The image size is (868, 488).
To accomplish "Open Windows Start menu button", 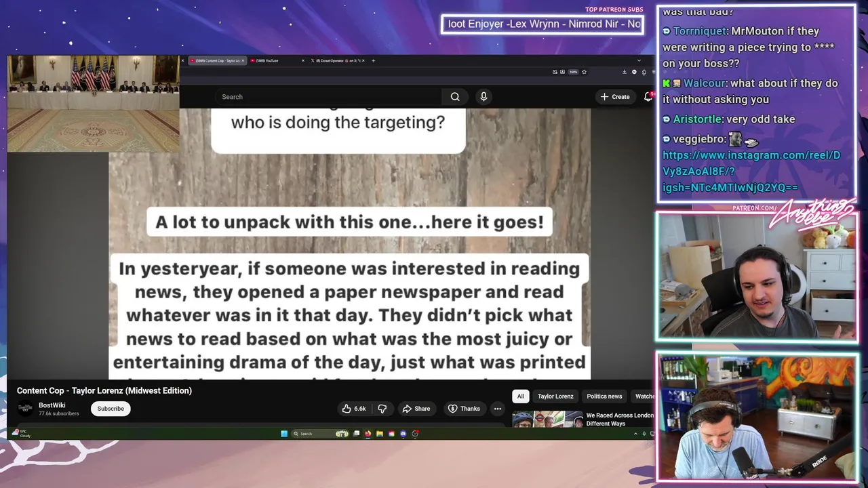I will click(284, 434).
